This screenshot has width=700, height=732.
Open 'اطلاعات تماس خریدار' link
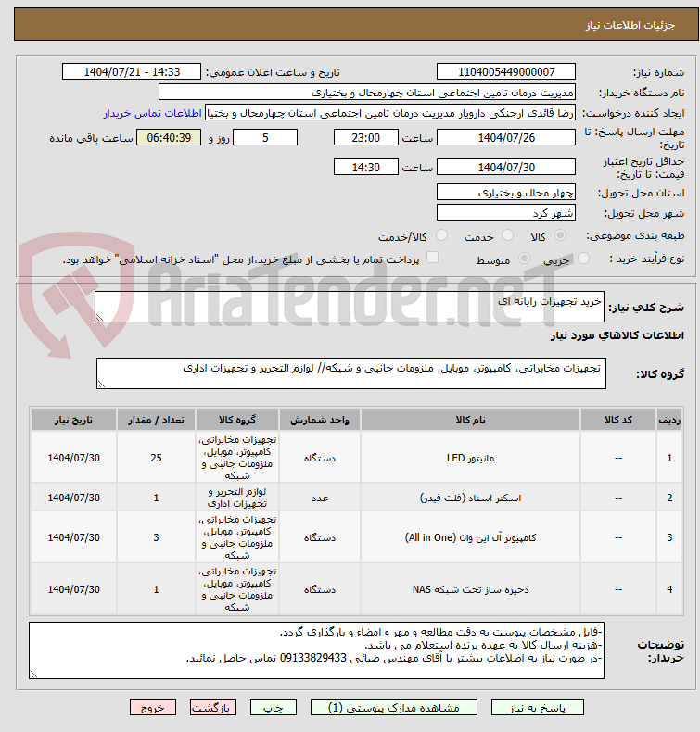coord(153,113)
